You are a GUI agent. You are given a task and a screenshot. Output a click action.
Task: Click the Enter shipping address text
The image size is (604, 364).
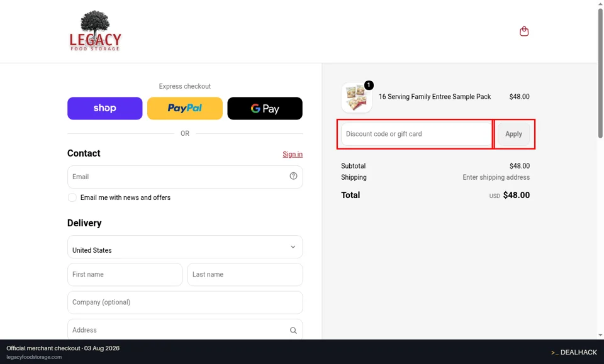[496, 177]
